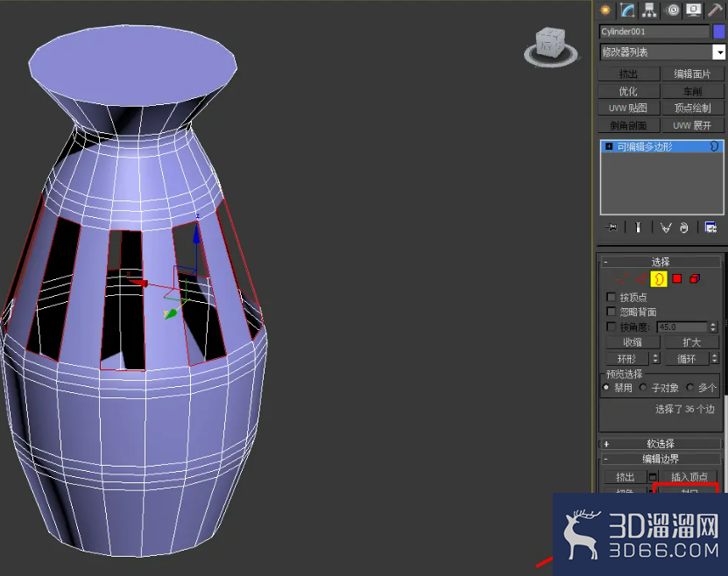Screen dimensions: 728x576
Task: Enable the 按顶点 checkbox
Action: tap(611, 297)
